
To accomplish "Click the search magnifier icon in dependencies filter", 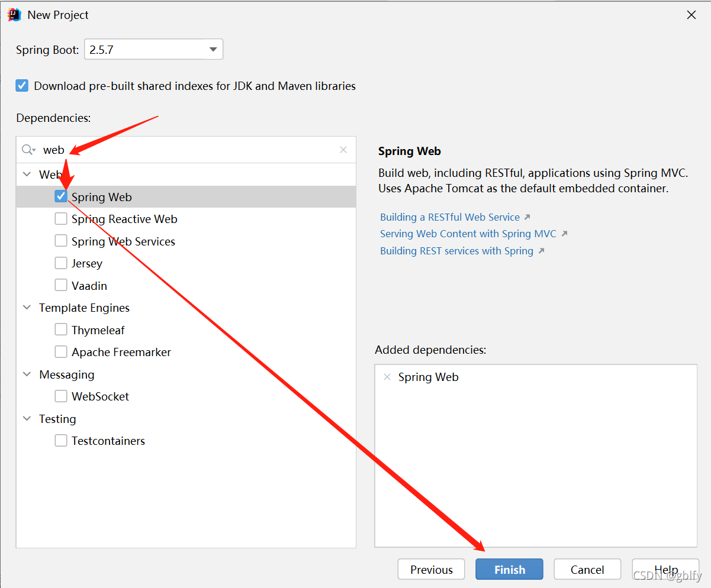I will pyautogui.click(x=28, y=150).
